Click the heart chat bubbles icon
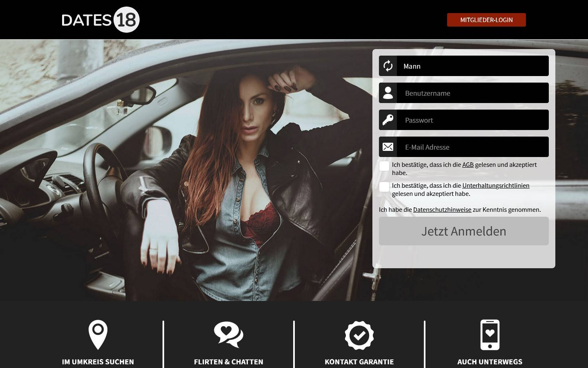The image size is (588, 368). point(229,334)
